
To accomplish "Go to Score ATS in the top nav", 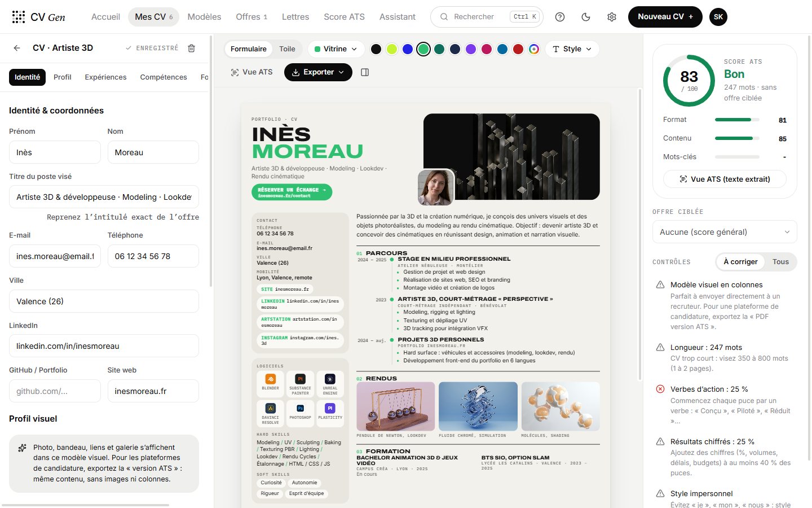I will coord(344,17).
